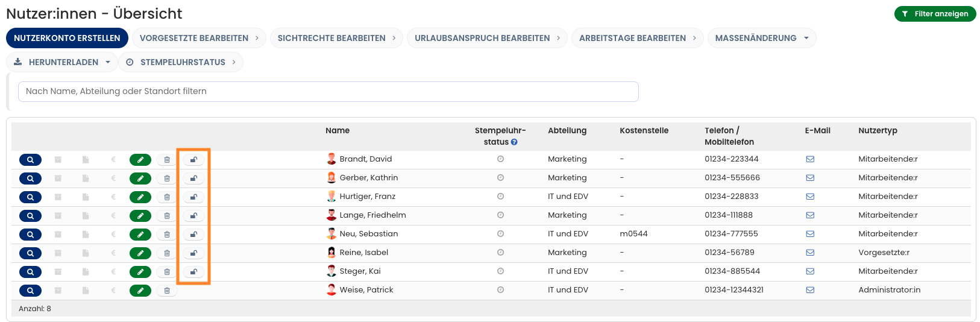Click the Stempeluhrstatus clock icon for Reine, Isabel
This screenshot has height=322, width=980.
pos(500,253)
